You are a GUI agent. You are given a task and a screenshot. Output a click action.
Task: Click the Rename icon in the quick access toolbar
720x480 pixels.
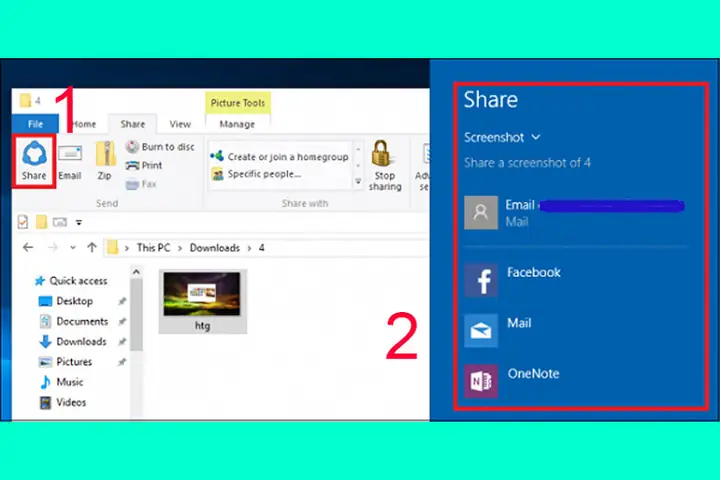(x=60, y=222)
